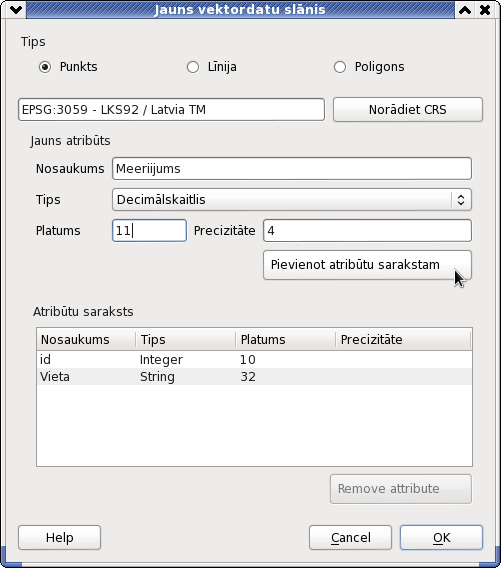Click the Norādiet CRS button
Image resolution: width=501 pixels, height=568 pixels.
tap(408, 109)
